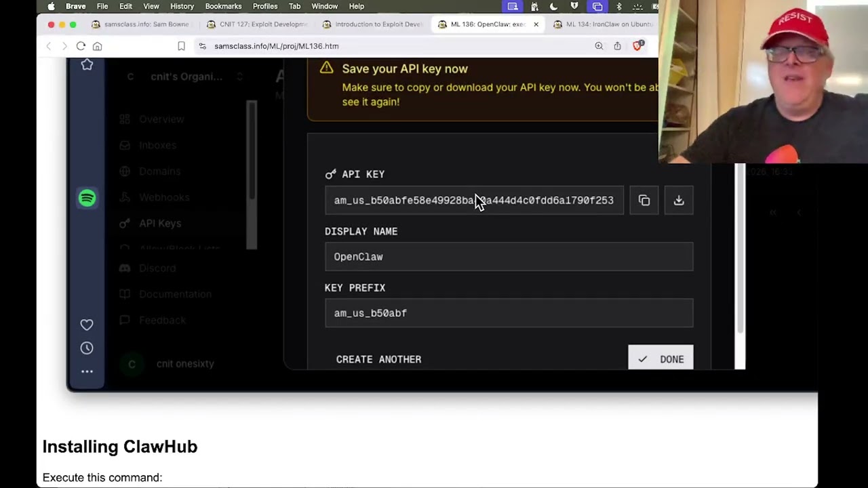This screenshot has height=488, width=868.
Task: Switch to ML 134: IronClaw on Ubuntu tab
Action: [603, 24]
